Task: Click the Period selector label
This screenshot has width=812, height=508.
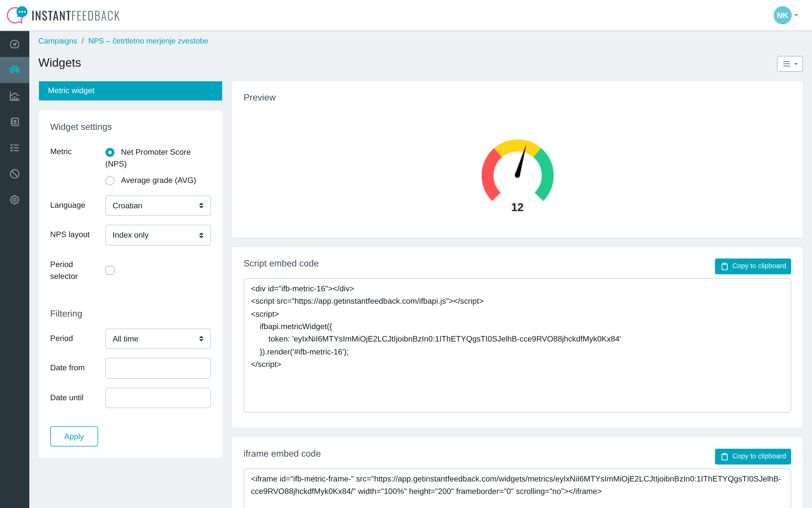Action: click(x=64, y=270)
